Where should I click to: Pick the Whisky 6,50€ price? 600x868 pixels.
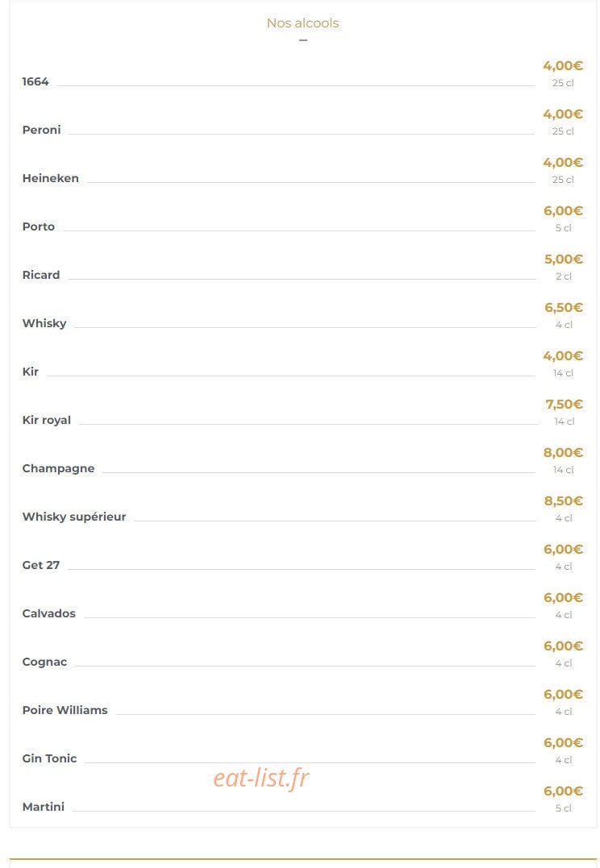[564, 307]
